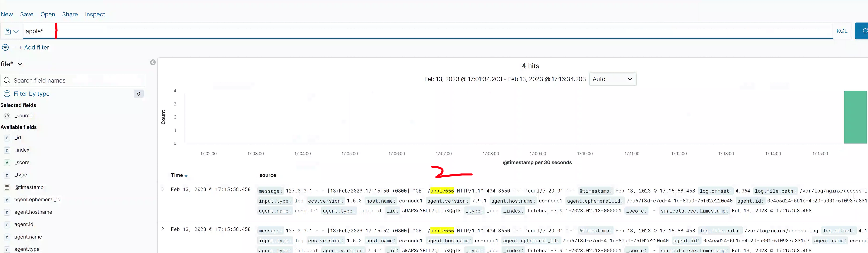868x253 pixels.
Task: Click the search field names magnifier
Action: tap(7, 80)
